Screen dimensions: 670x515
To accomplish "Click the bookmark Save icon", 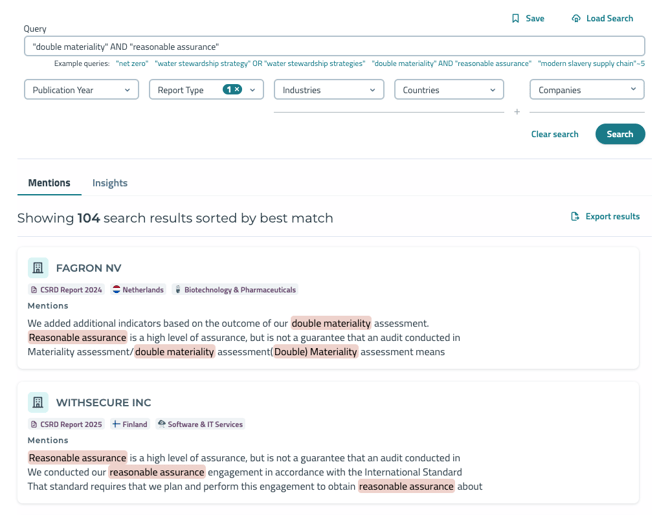I will 516,18.
